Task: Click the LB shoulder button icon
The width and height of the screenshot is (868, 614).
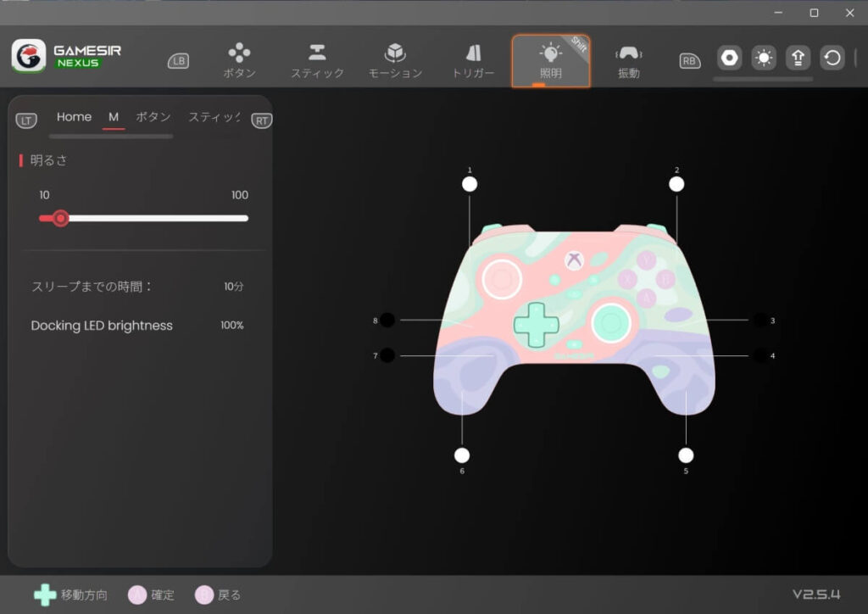Action: (178, 61)
